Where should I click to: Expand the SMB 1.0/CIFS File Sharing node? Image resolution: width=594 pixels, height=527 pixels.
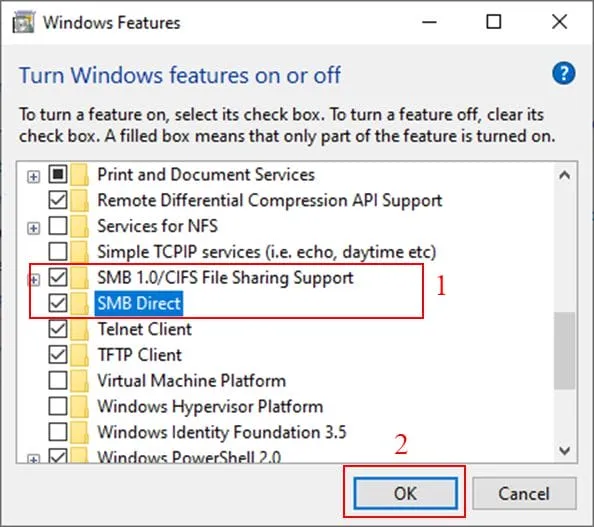33,280
